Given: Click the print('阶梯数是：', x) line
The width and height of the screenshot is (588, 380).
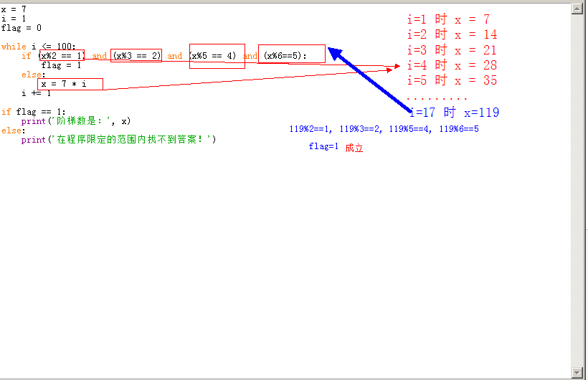Looking at the screenshot, I should 76,121.
